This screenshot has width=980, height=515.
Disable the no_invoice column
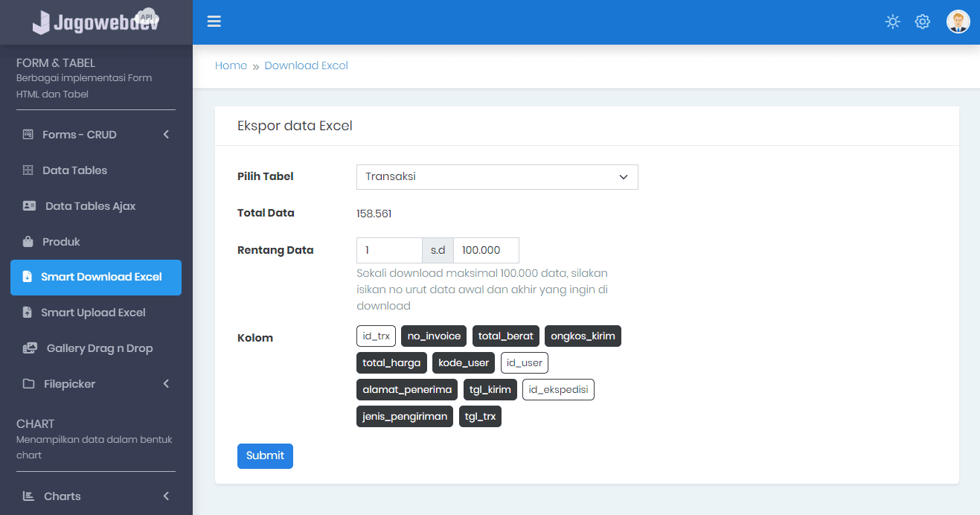click(433, 336)
